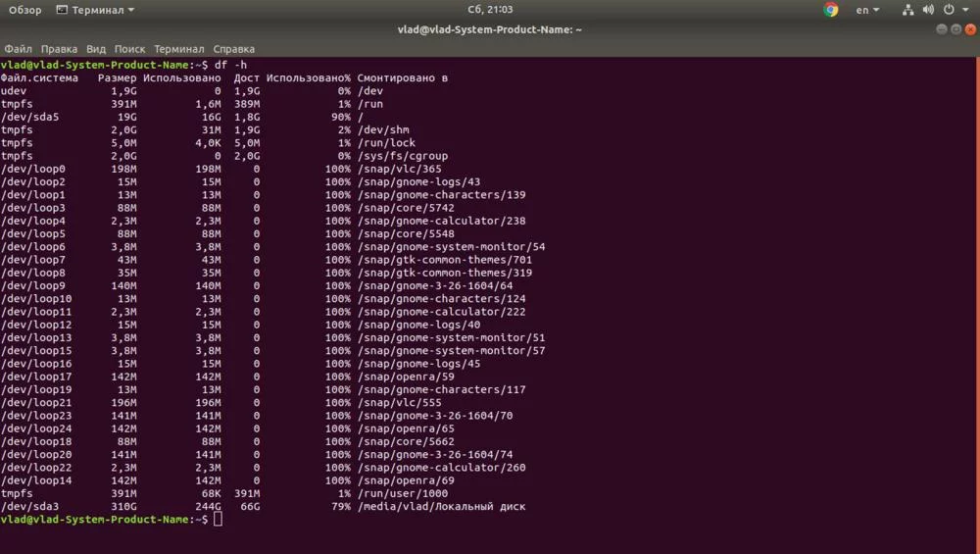The height and width of the screenshot is (554, 980).
Task: Click '/sys/fs/cgroup' mount path
Action: coord(403,156)
